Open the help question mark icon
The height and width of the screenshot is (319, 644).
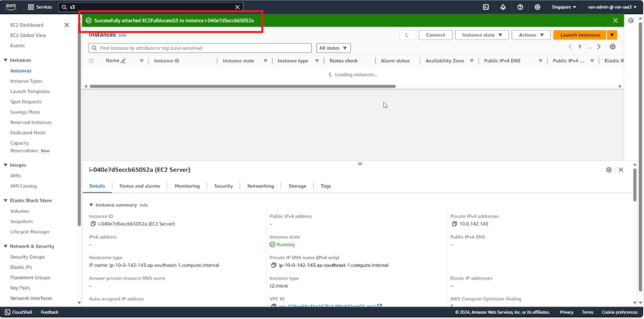[x=520, y=7]
